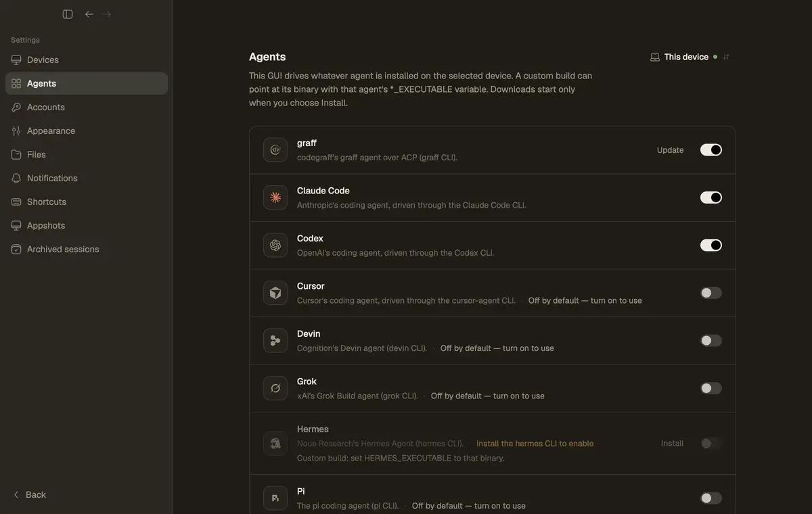Click the laptop icon beside This device
Image resolution: width=812 pixels, height=514 pixels.
655,57
